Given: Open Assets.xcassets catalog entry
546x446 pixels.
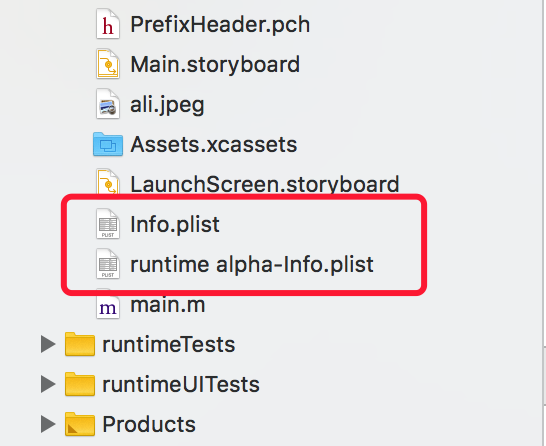Looking at the screenshot, I should (x=213, y=144).
